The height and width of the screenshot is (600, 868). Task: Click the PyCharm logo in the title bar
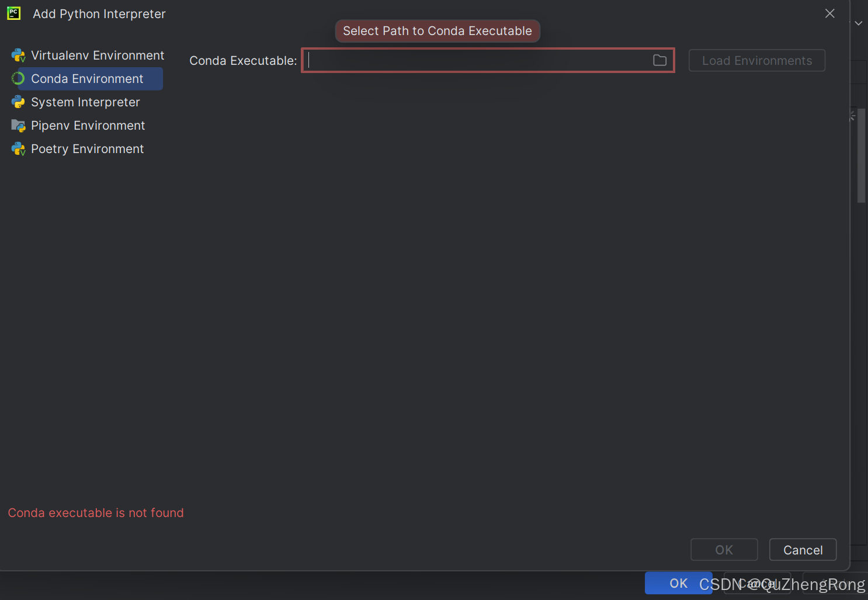[13, 13]
